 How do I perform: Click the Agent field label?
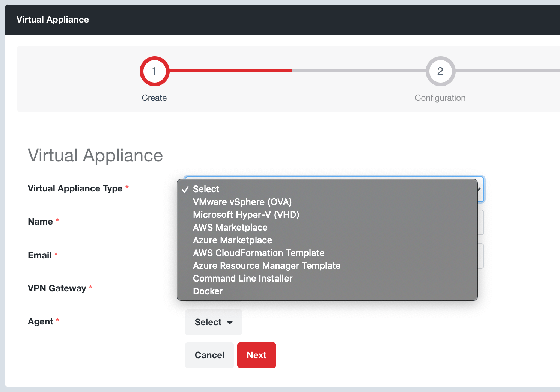point(41,321)
